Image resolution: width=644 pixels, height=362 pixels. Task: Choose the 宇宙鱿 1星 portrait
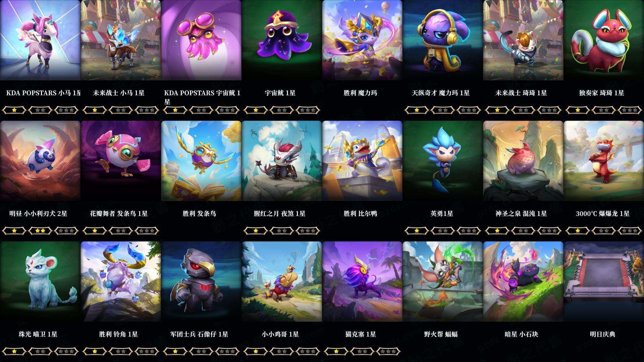coord(282,40)
